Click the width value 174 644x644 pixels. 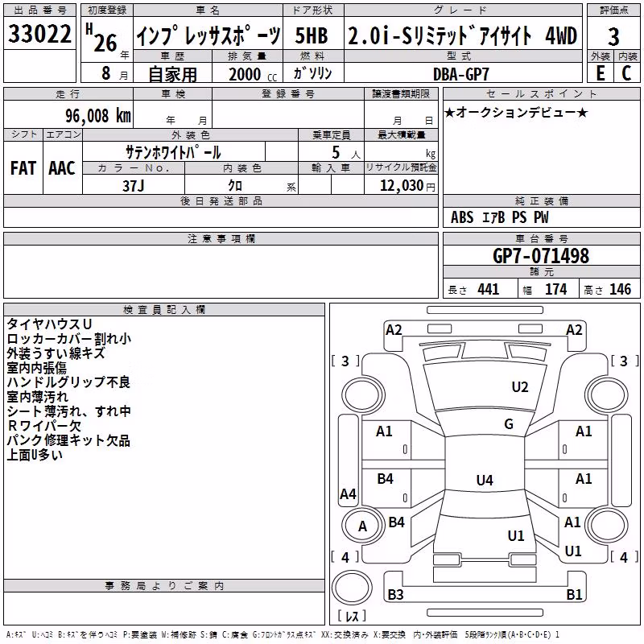555,289
